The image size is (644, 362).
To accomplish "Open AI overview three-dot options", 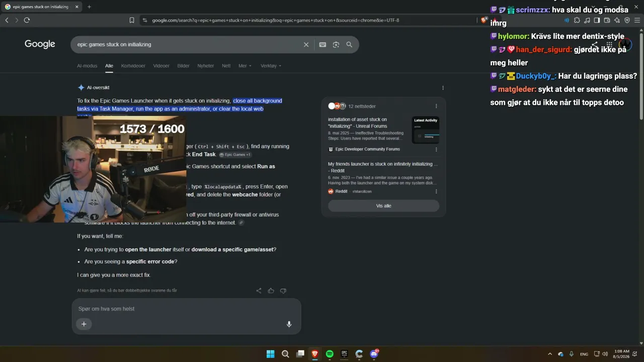I will (x=443, y=88).
